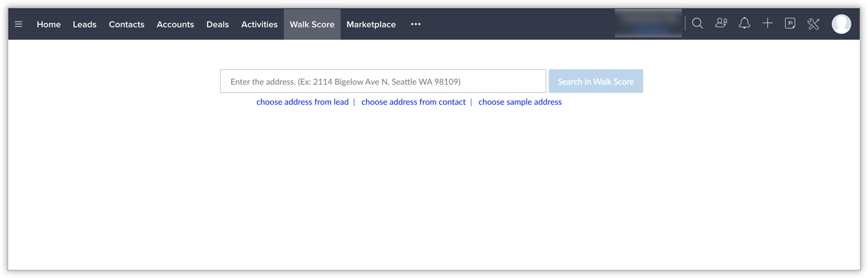
Task: Go to the Home tab
Action: coord(48,24)
